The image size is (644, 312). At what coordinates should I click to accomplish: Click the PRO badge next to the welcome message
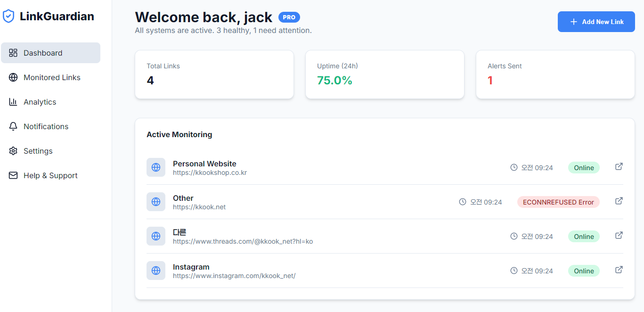tap(289, 17)
